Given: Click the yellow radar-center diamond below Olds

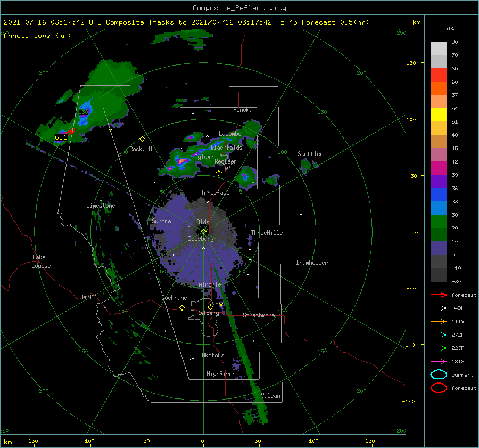Looking at the screenshot, I should [x=203, y=232].
